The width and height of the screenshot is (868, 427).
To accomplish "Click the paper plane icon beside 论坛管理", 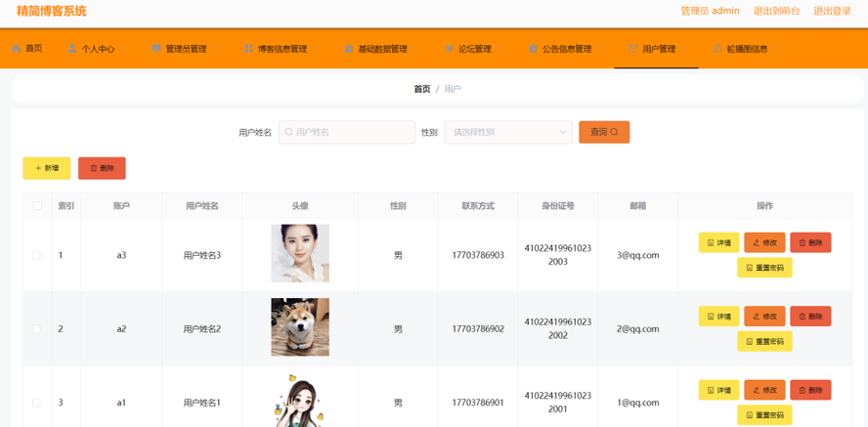I will [449, 49].
